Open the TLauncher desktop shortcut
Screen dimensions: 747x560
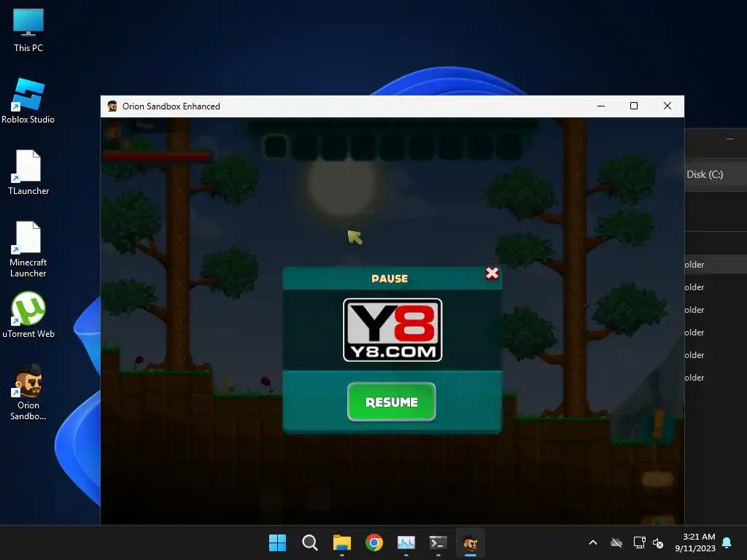[28, 173]
